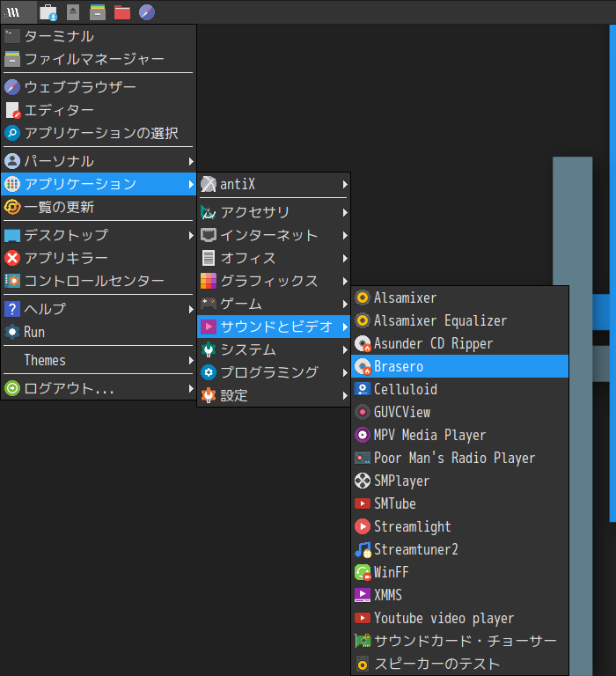
Task: Launch ウェブブラウザー from the menu
Action: coord(99,87)
